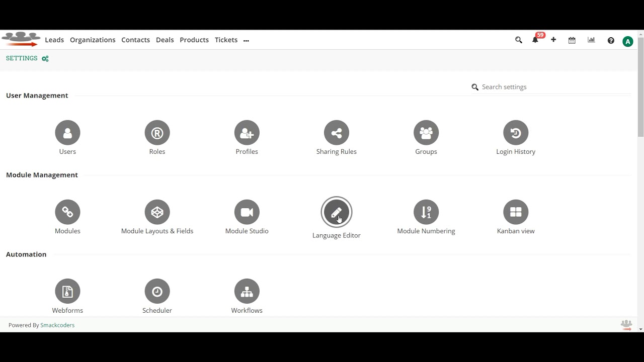Open the user avatar menu
The image size is (644, 362).
point(627,42)
